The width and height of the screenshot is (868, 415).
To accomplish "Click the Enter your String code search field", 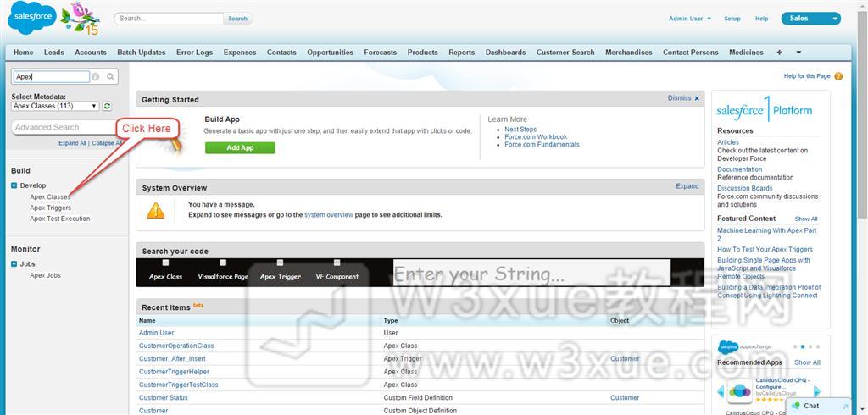I will (x=531, y=274).
